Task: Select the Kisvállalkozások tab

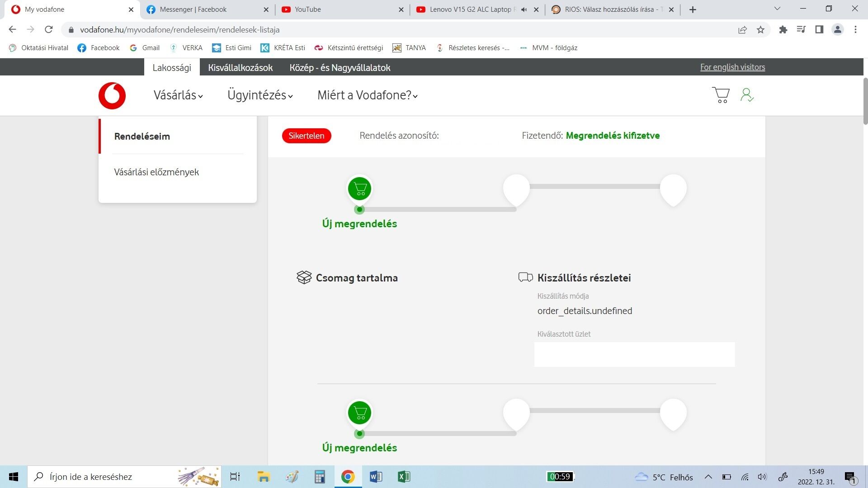Action: pos(240,67)
